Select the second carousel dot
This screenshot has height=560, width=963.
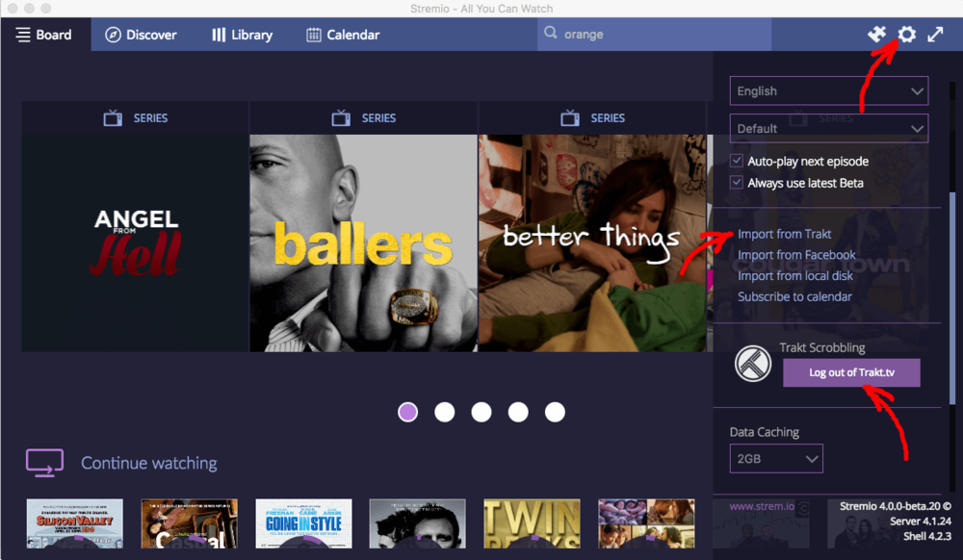coord(445,412)
